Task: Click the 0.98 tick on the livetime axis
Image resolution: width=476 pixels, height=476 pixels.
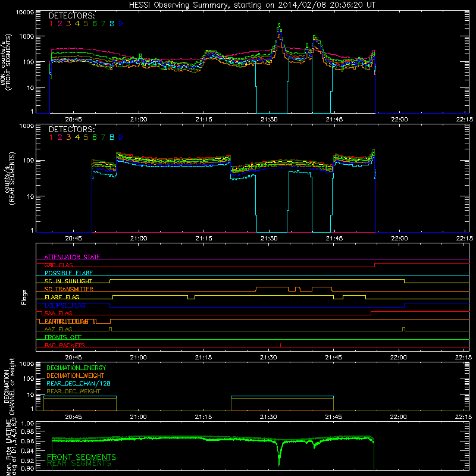Action: pos(27,431)
